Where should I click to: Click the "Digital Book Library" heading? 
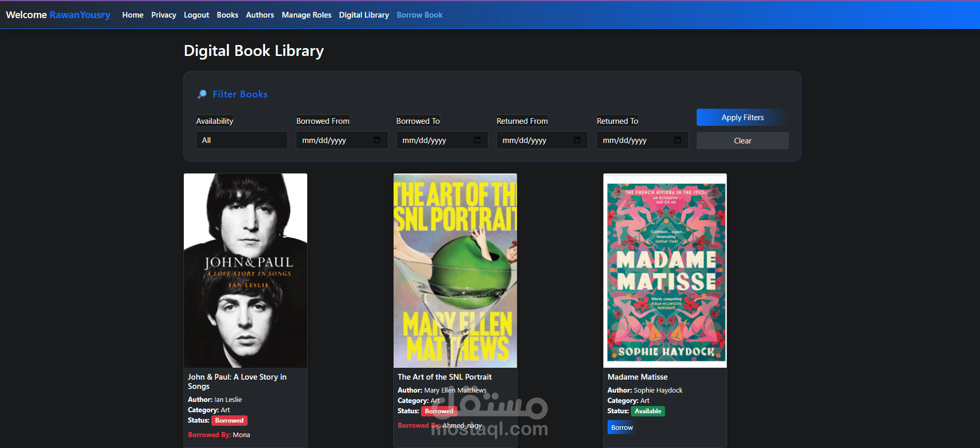coord(254,51)
